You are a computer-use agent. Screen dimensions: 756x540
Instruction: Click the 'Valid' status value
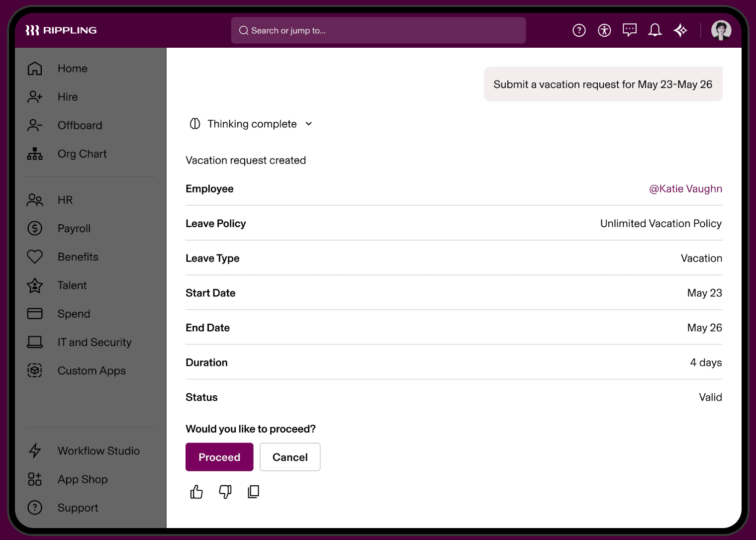[x=710, y=397]
